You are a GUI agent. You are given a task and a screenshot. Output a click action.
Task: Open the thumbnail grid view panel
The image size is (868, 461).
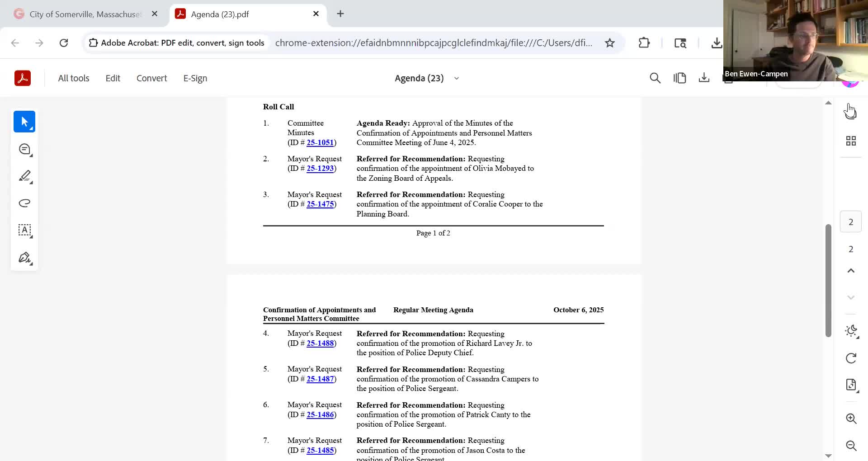click(x=851, y=141)
